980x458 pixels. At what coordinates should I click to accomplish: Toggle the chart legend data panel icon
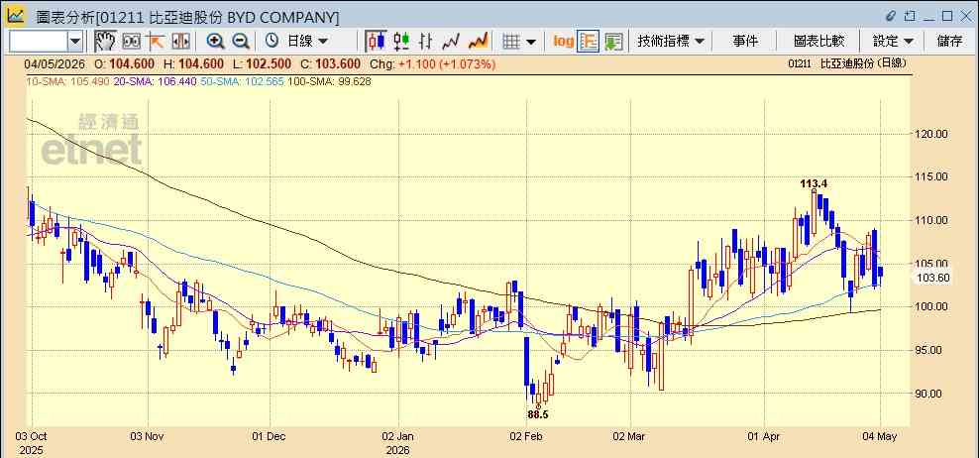[x=588, y=42]
